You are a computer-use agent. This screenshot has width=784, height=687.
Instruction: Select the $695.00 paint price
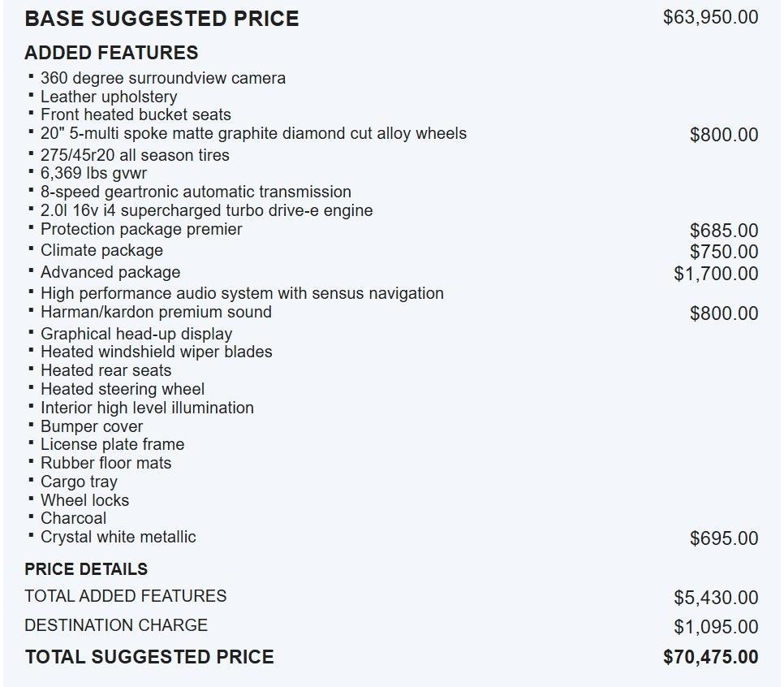(x=724, y=538)
